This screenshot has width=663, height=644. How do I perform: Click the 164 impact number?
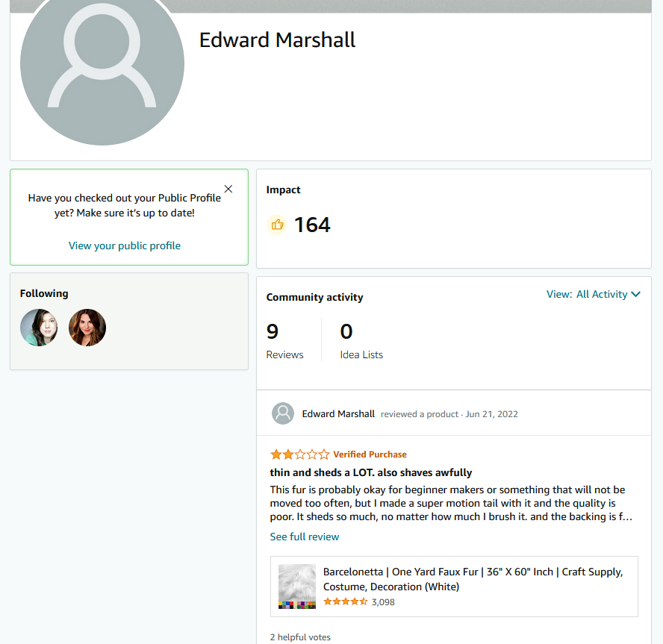click(x=312, y=225)
